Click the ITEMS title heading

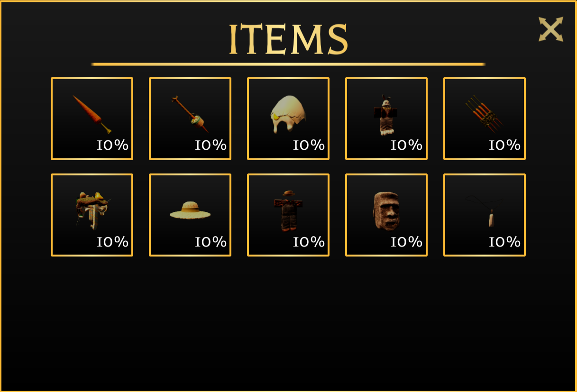pos(289,39)
